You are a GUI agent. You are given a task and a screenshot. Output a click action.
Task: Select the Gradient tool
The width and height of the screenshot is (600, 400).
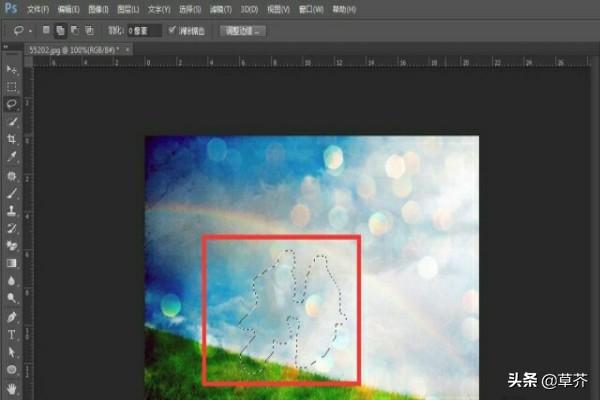click(x=12, y=263)
